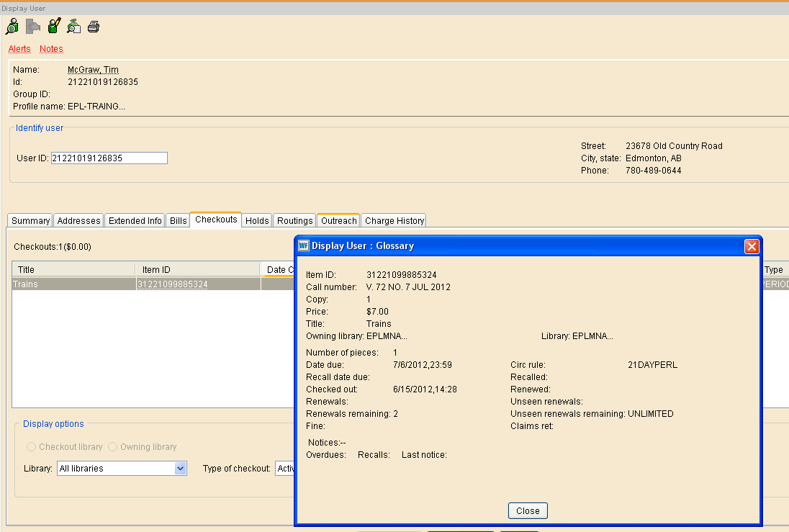789x532 pixels.
Task: Click the Owning library: EPLMNA... text
Action: pos(356,336)
